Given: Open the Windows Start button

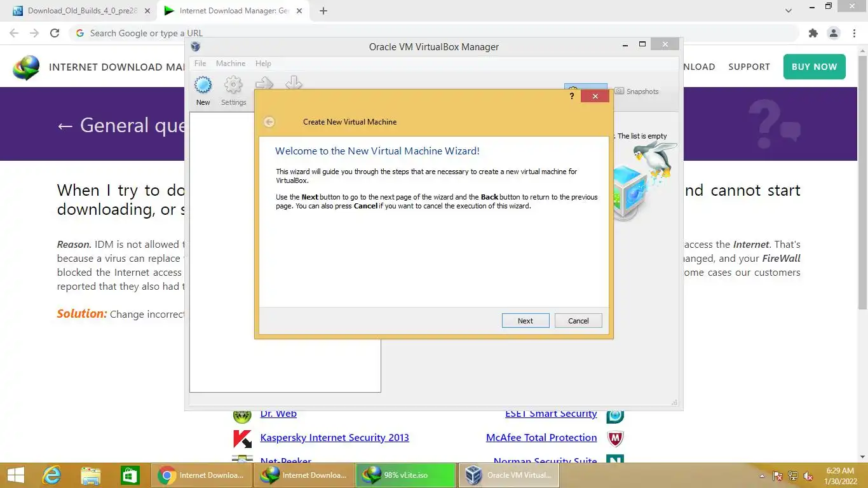Looking at the screenshot, I should [x=16, y=475].
